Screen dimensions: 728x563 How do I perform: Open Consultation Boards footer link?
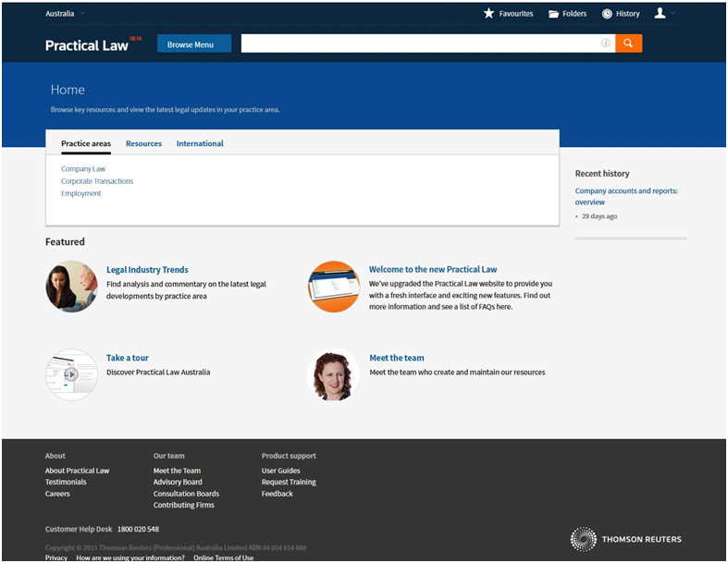(186, 494)
